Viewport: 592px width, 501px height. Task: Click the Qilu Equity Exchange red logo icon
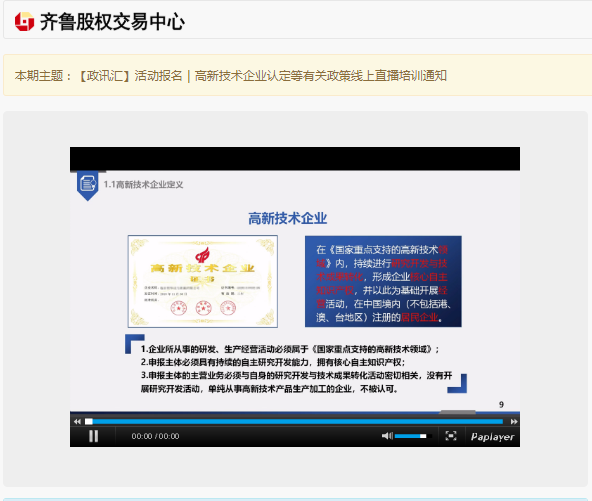pyautogui.click(x=24, y=22)
